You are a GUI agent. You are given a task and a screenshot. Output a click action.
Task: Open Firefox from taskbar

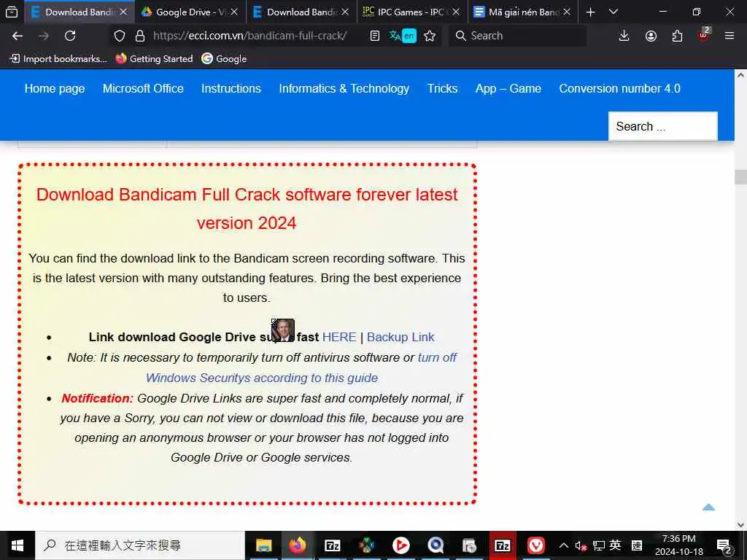tap(298, 545)
